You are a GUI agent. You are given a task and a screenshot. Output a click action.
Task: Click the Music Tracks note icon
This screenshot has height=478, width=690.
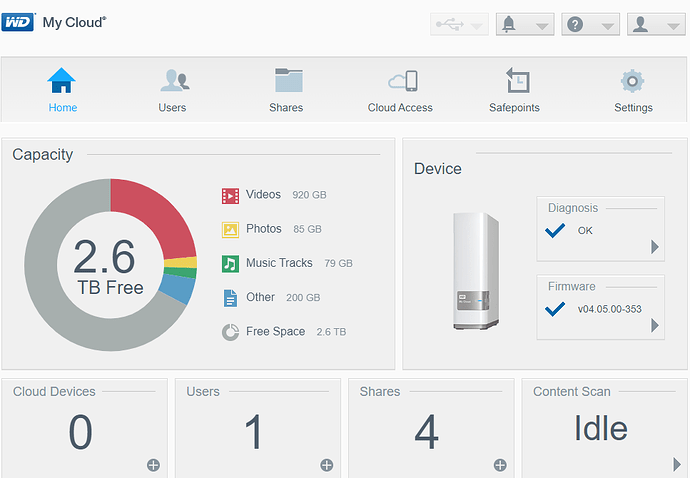(230, 264)
